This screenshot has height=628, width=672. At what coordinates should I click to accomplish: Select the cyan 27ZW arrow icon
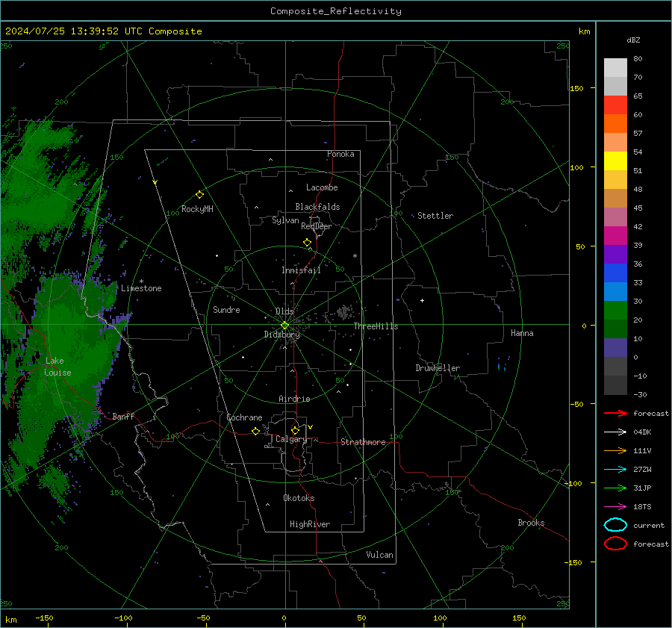click(615, 470)
